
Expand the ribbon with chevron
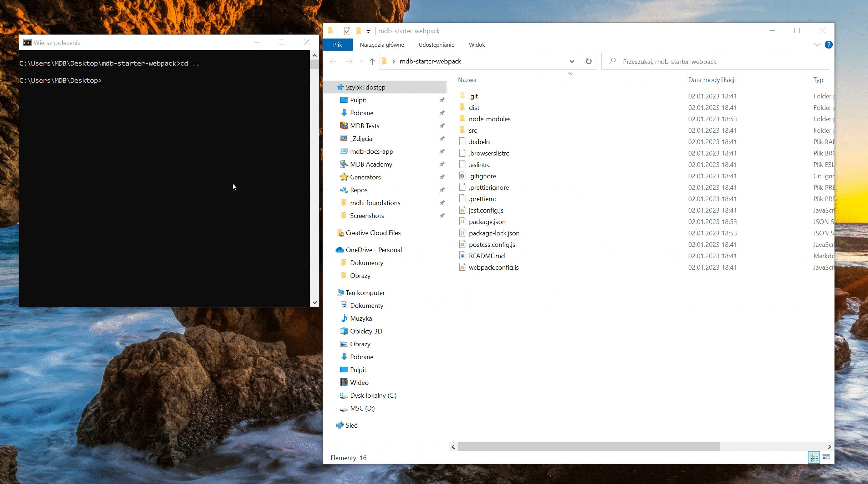click(x=817, y=45)
